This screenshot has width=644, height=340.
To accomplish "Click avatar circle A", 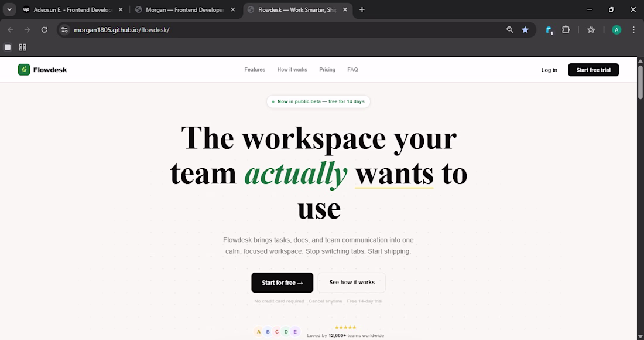I will pos(258,332).
